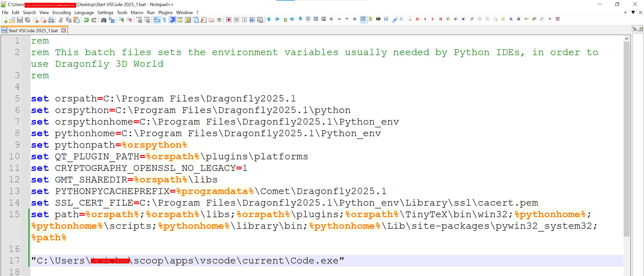644x276 pixels.
Task: Toggle Show All Characters pilcrow button
Action: pyautogui.click(x=164, y=20)
